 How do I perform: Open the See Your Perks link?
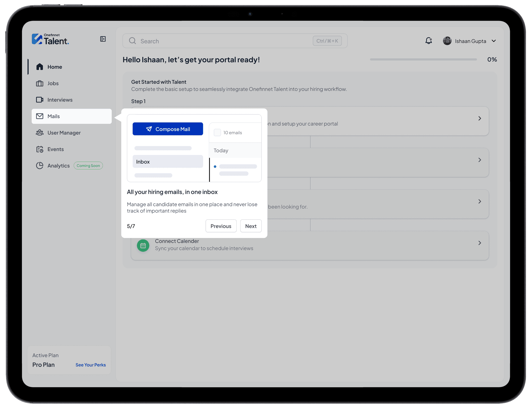[90, 365]
